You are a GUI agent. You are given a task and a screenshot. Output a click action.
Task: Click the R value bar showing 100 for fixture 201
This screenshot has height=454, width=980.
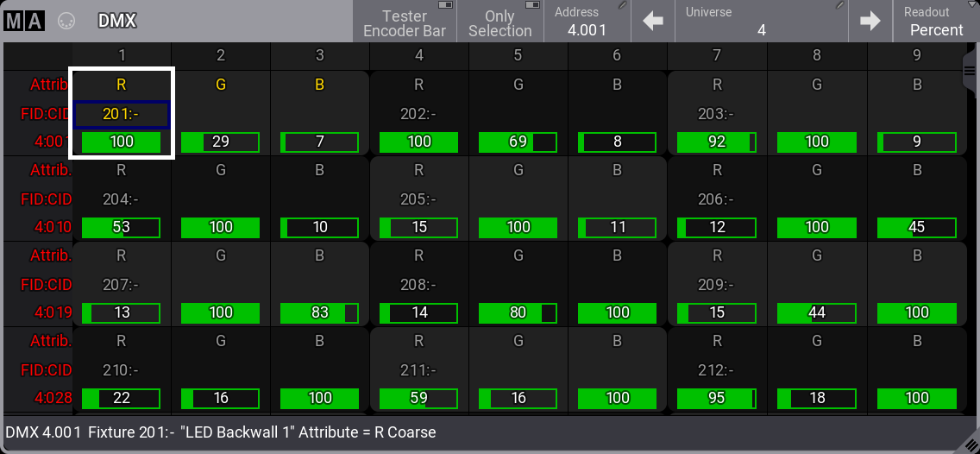click(122, 142)
